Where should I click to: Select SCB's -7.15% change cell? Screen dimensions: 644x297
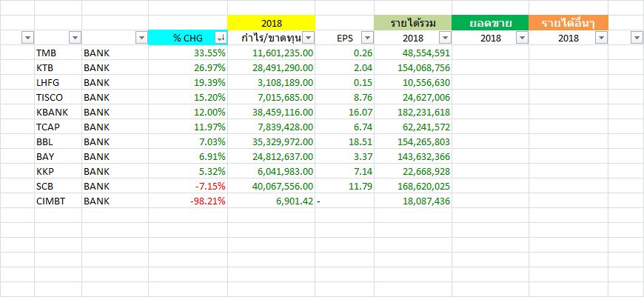point(209,186)
